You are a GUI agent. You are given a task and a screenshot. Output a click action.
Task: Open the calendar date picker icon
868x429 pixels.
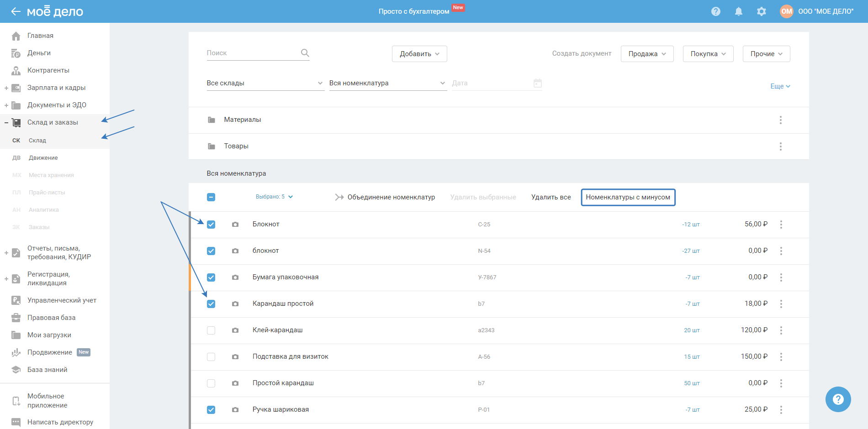coord(537,83)
